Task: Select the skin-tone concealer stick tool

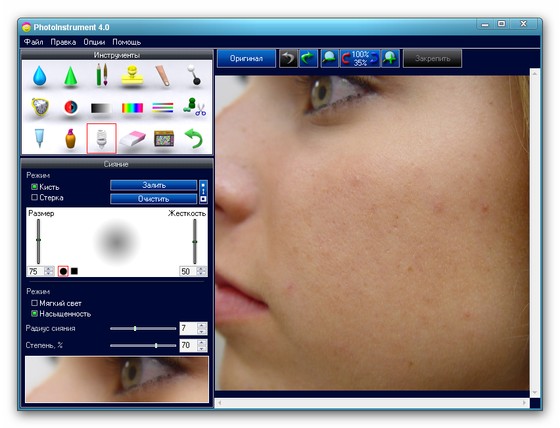Action: [x=163, y=75]
